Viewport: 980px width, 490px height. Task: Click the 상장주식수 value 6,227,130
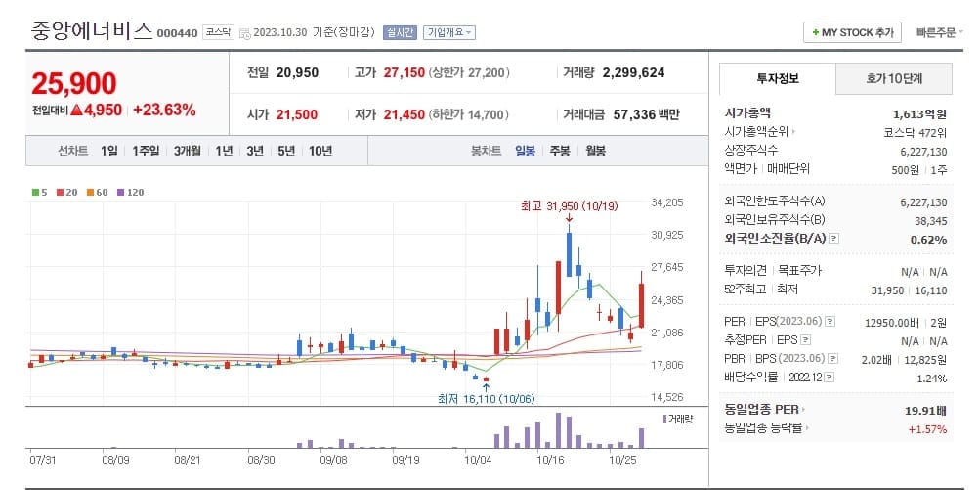pos(923,152)
